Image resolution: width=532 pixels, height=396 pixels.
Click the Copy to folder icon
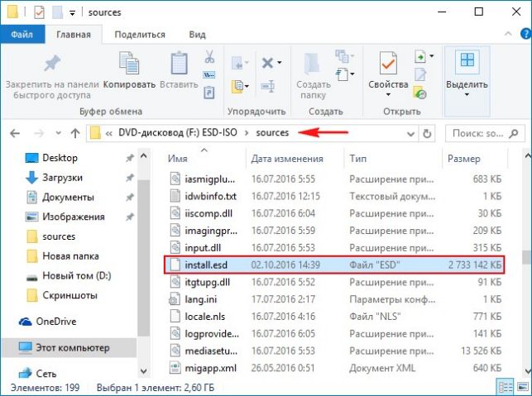click(x=237, y=87)
